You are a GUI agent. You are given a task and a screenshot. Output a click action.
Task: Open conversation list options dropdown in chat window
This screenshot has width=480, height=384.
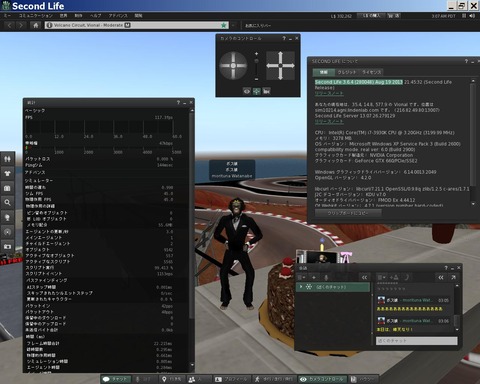301,277
